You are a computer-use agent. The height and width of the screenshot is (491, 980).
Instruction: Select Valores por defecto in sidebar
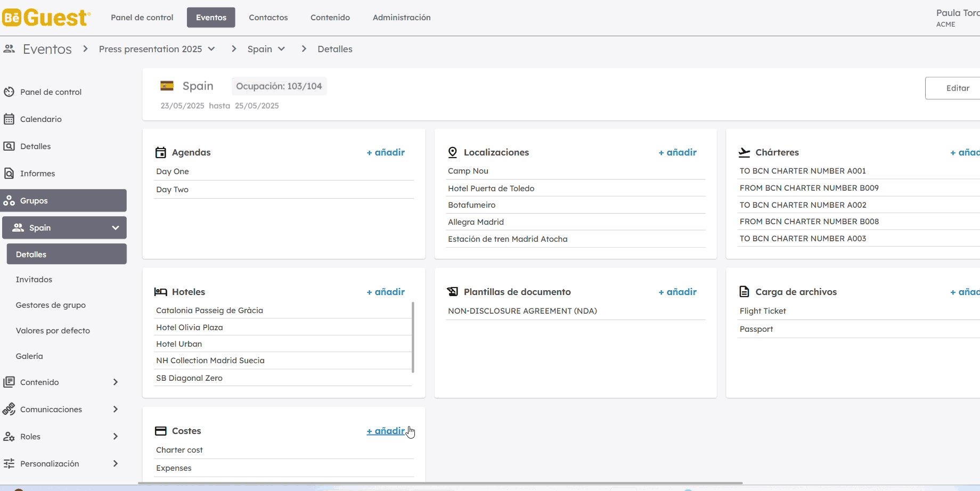tap(53, 331)
